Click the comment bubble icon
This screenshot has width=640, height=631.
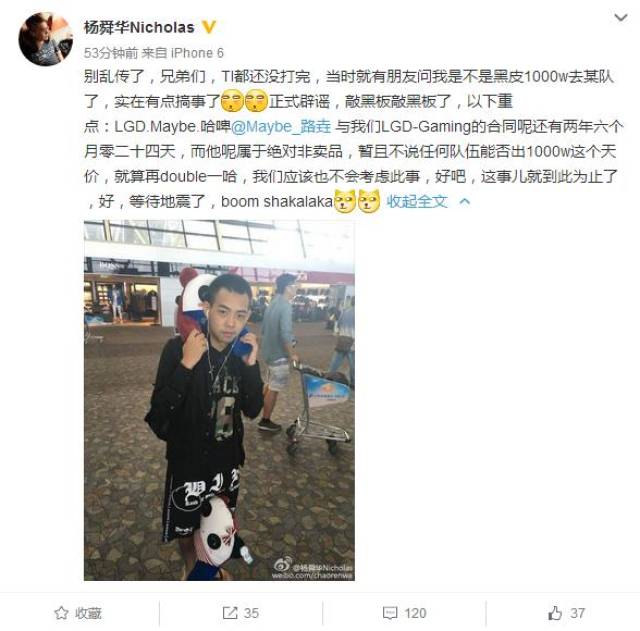[x=390, y=613]
